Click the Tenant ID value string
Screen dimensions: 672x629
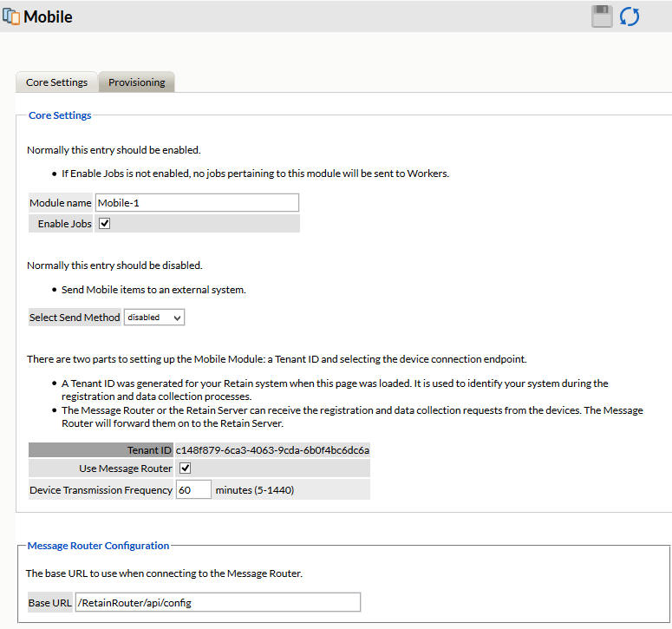click(x=272, y=450)
